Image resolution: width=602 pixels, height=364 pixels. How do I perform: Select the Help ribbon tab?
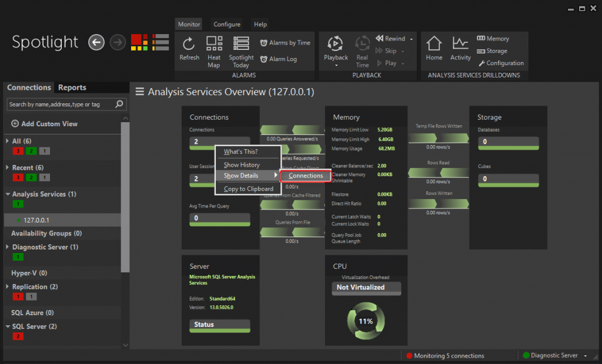click(x=260, y=24)
